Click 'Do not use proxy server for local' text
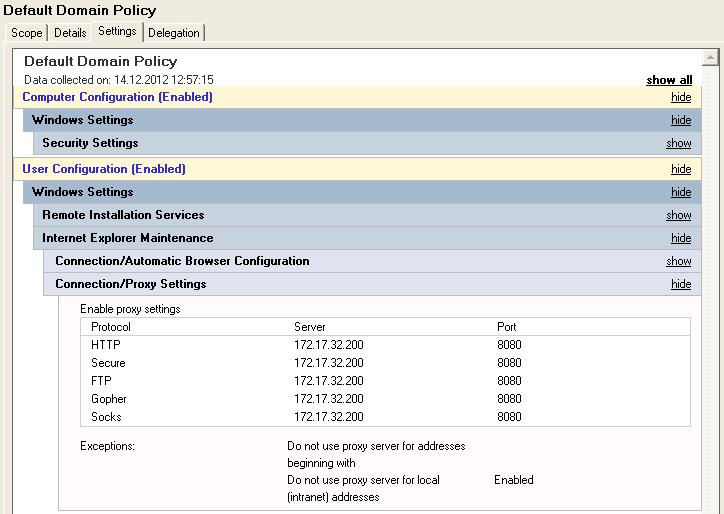 point(363,480)
